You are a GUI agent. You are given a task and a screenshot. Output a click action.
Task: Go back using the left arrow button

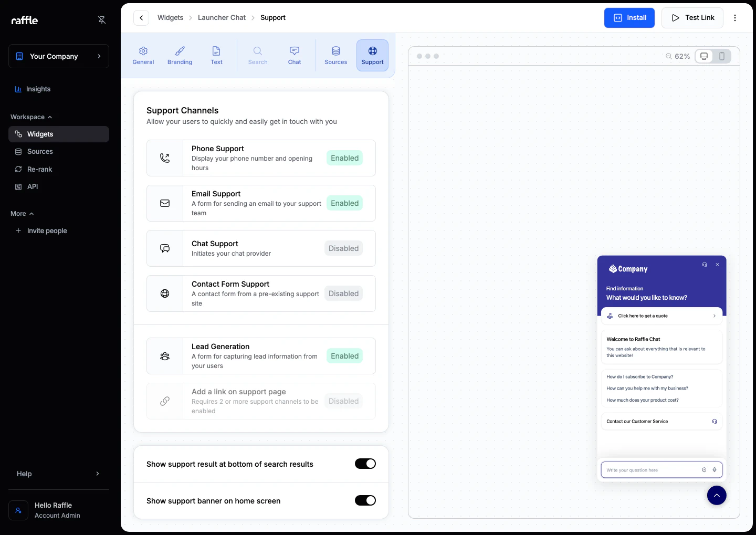coord(141,18)
